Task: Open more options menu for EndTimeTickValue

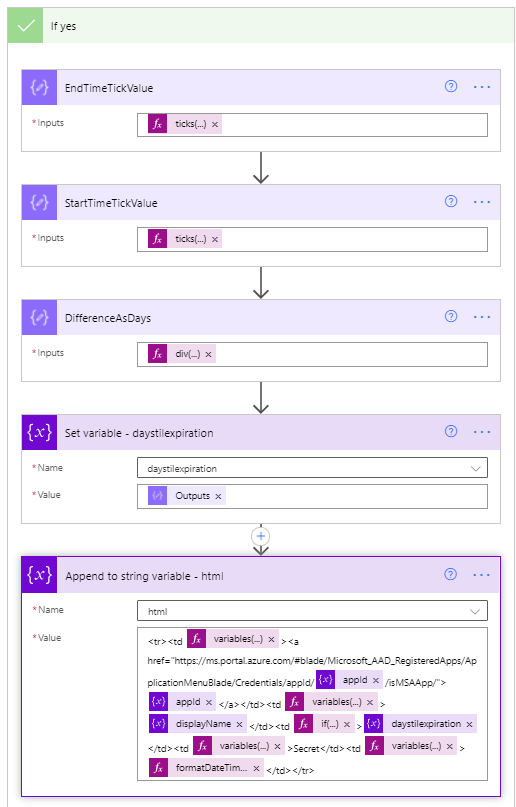Action: (x=482, y=87)
